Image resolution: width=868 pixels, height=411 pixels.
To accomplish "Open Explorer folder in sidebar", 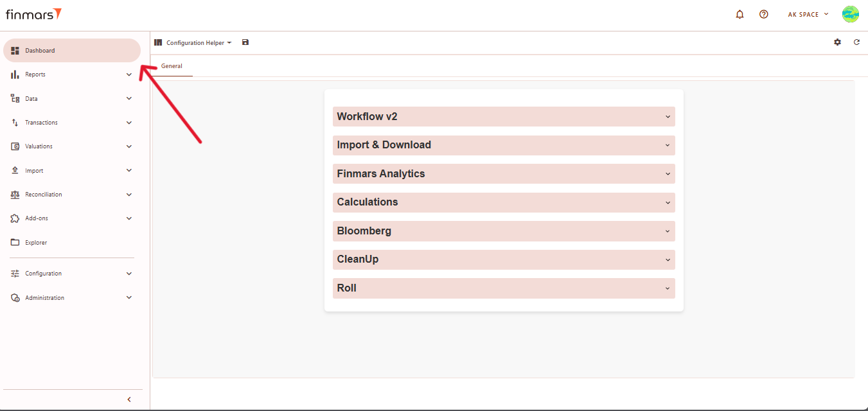I will [x=36, y=243].
